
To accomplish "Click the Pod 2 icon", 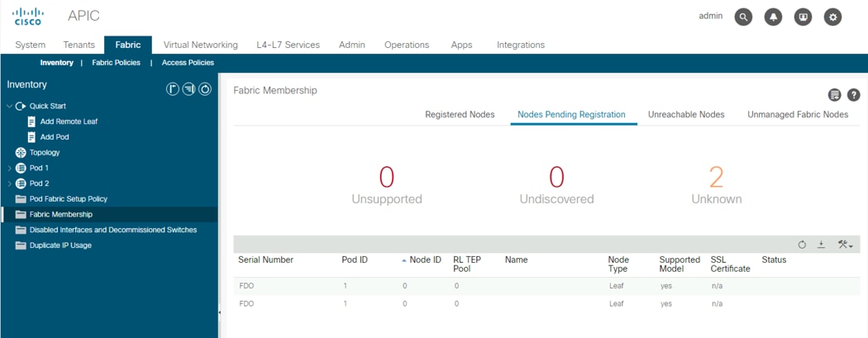I will [x=21, y=183].
